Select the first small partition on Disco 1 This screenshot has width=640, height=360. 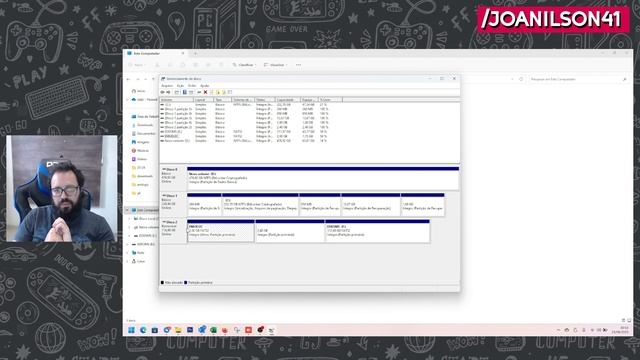[204, 205]
